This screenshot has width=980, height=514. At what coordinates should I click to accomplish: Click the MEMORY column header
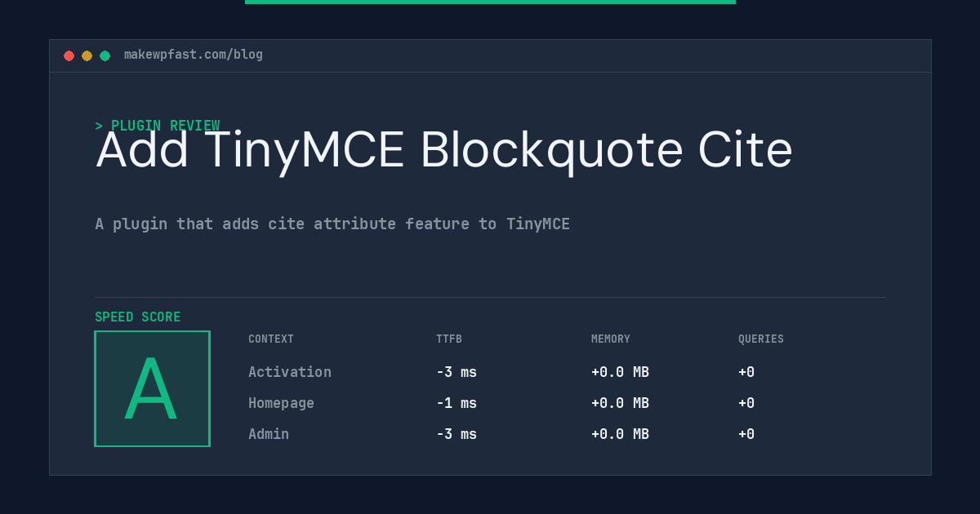[611, 339]
